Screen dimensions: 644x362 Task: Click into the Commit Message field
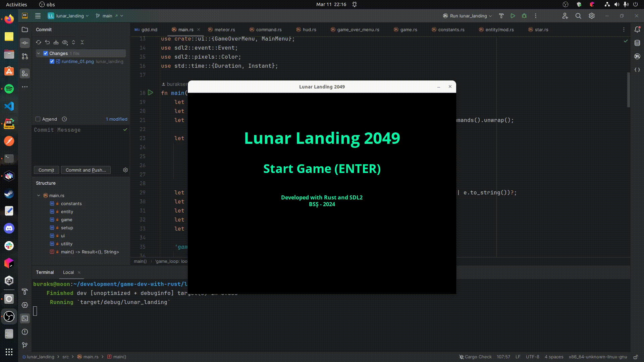pyautogui.click(x=77, y=144)
